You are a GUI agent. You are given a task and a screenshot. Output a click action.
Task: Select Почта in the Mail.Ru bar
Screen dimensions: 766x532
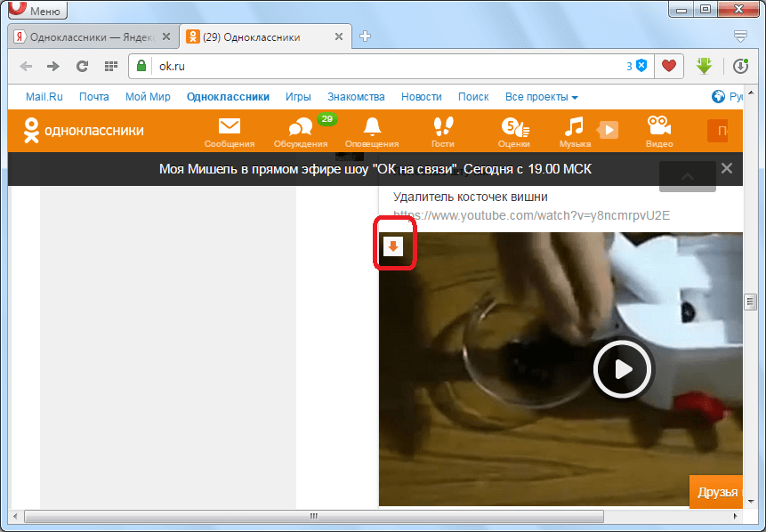pos(93,97)
